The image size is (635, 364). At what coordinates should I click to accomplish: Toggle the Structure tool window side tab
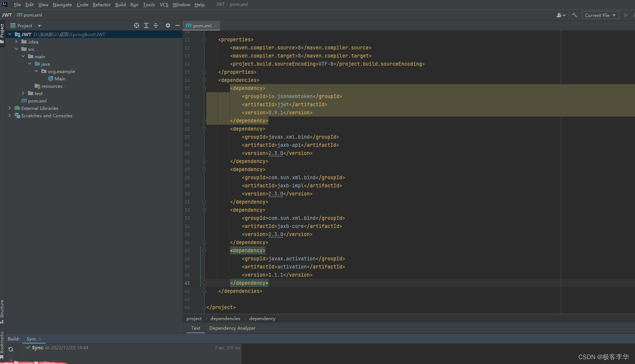pos(2,309)
